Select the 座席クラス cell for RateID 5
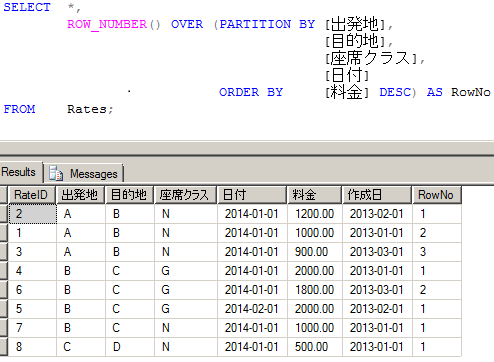Image resolution: width=494 pixels, height=362 pixels. click(185, 309)
